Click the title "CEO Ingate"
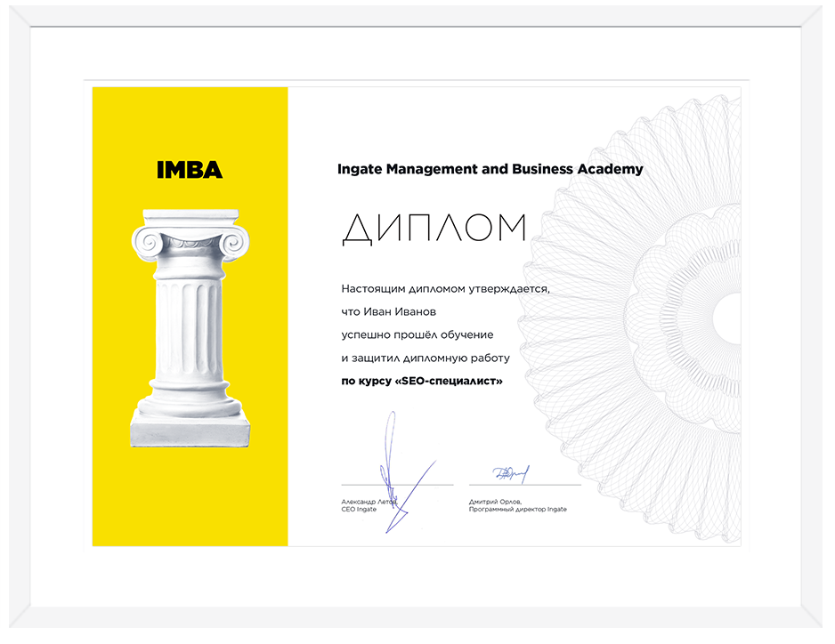Image resolution: width=835 pixels, height=644 pixels. point(359,510)
